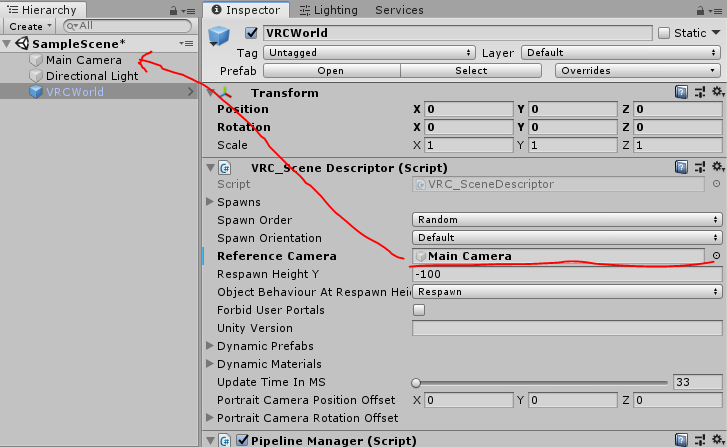Click the prefab Select button
The height and width of the screenshot is (447, 727).
pyautogui.click(x=471, y=70)
